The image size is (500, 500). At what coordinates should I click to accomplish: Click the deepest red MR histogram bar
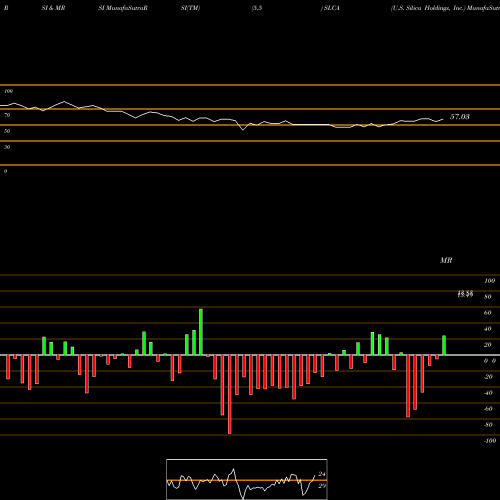pyautogui.click(x=229, y=394)
